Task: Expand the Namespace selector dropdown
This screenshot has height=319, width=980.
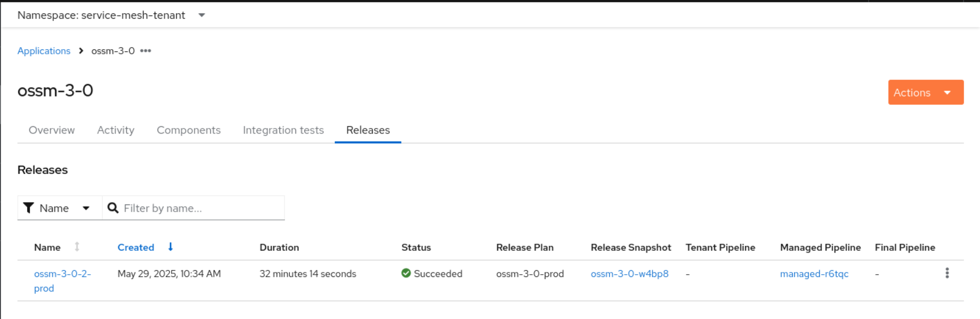Action: (x=202, y=16)
